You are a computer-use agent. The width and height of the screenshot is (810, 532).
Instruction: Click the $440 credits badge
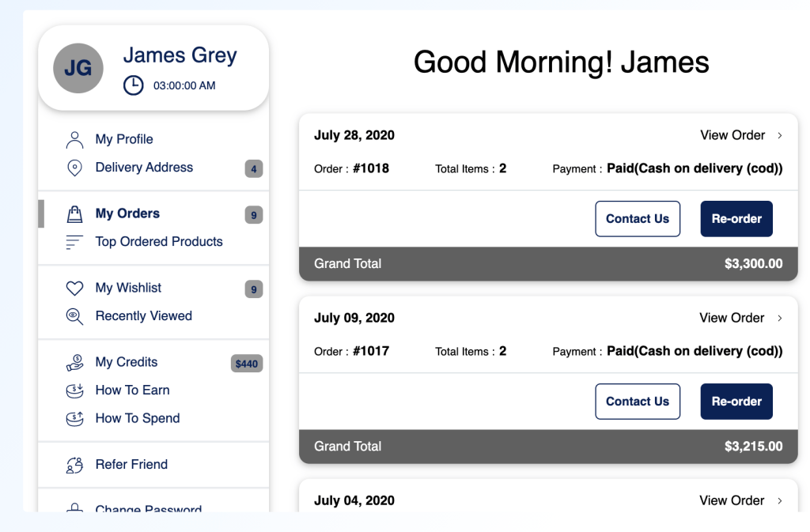pyautogui.click(x=247, y=364)
